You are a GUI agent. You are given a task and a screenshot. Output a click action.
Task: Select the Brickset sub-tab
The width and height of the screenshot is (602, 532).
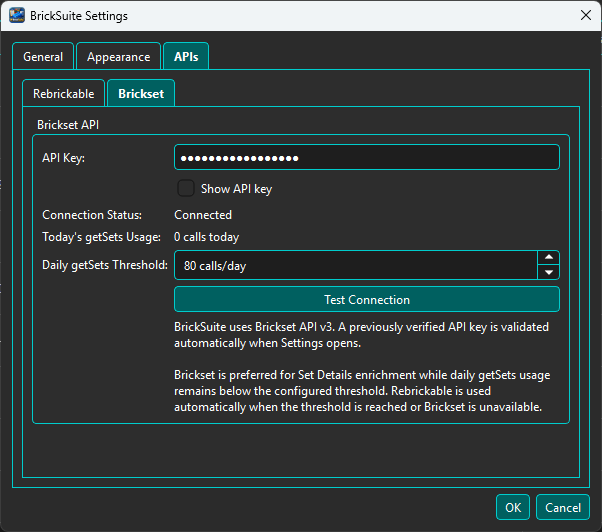click(141, 94)
